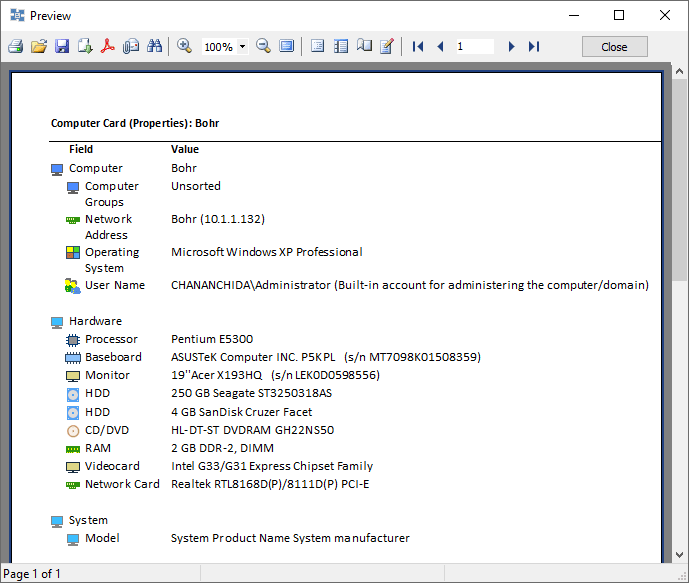Click the network address 'Bohr (10.1.1.132)'
The height and width of the screenshot is (583, 689).
point(218,219)
